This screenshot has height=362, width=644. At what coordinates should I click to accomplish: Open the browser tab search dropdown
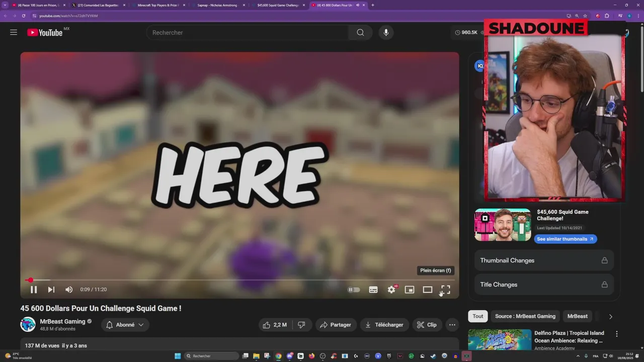pyautogui.click(x=6, y=5)
